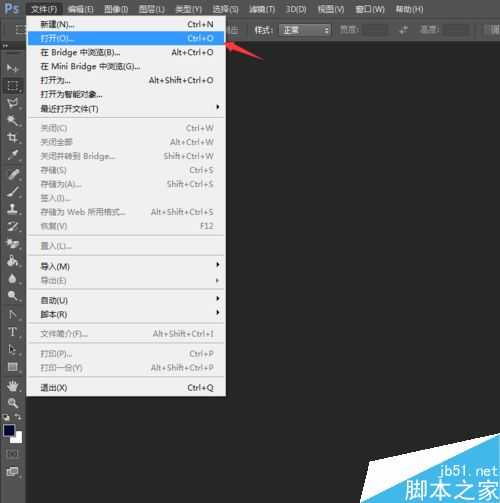The height and width of the screenshot is (503, 500).
Task: Open the 帮助(H) menu
Action: (x=409, y=9)
